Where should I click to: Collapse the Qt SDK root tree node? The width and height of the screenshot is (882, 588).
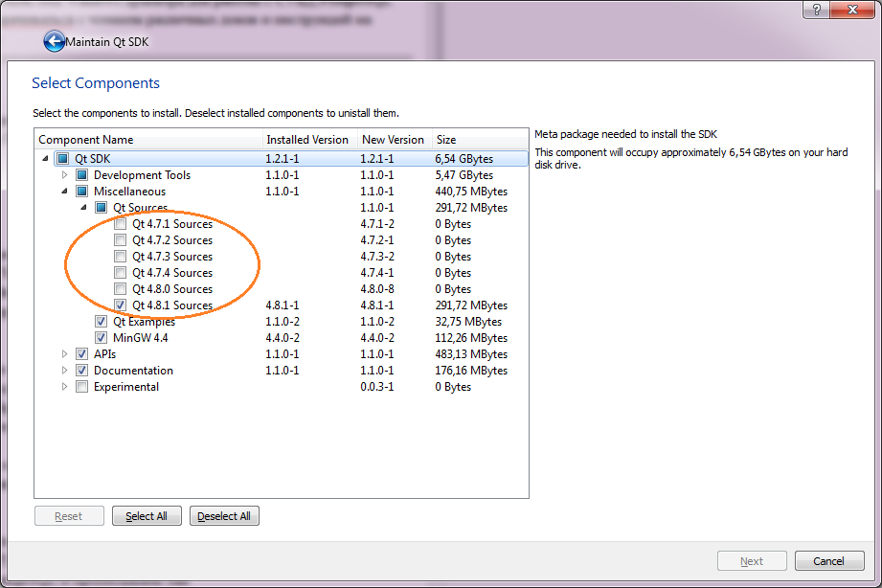click(46, 159)
